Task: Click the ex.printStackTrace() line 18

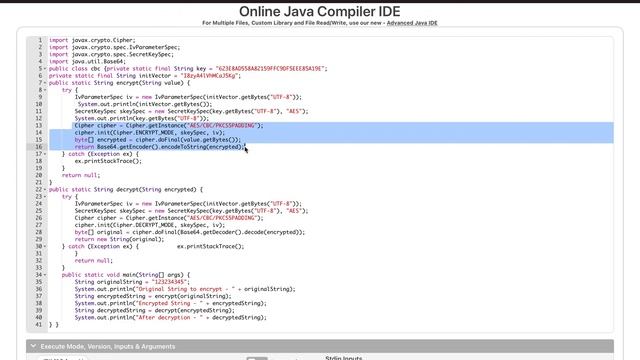Action: pos(108,161)
